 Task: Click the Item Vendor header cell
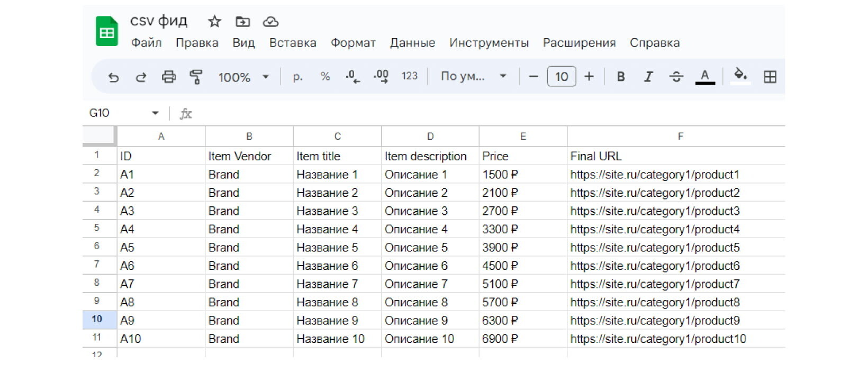(249, 156)
